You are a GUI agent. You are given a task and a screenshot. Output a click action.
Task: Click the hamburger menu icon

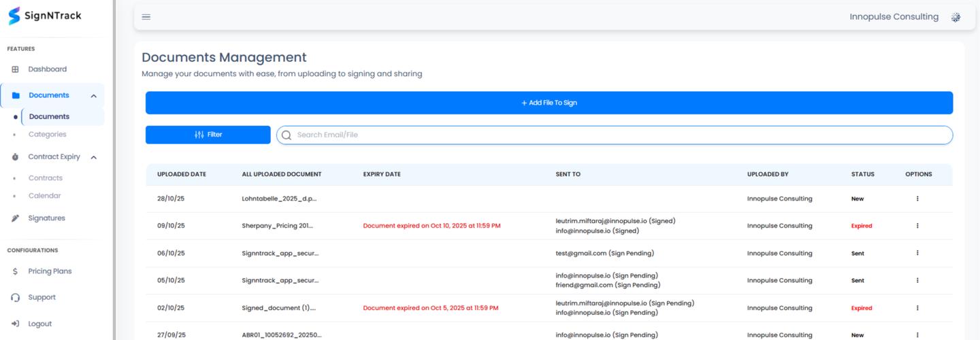click(x=146, y=17)
